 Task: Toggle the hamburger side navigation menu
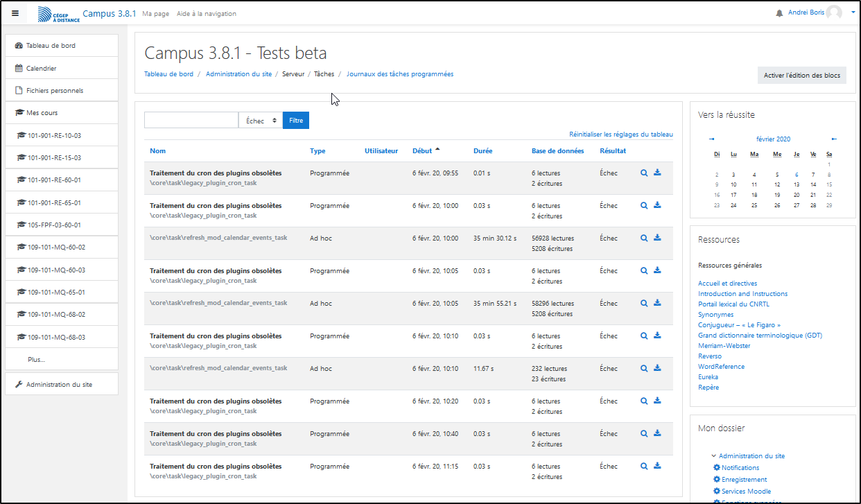coord(15,13)
